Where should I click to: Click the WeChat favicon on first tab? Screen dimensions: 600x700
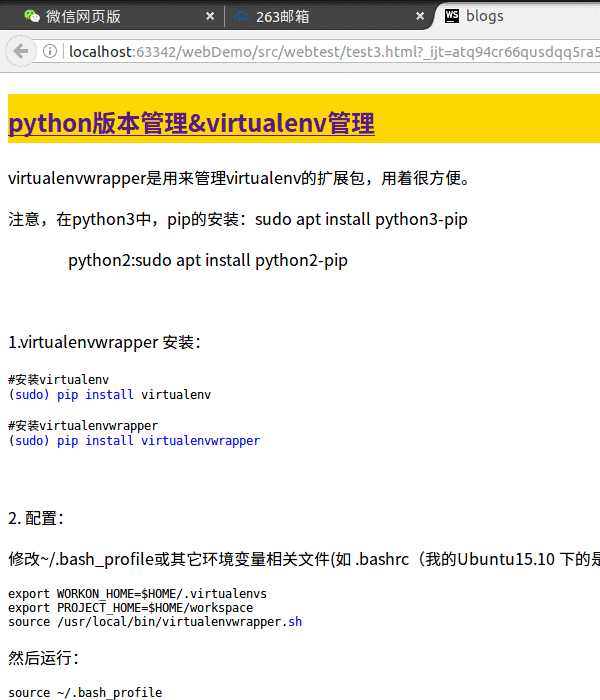point(32,16)
